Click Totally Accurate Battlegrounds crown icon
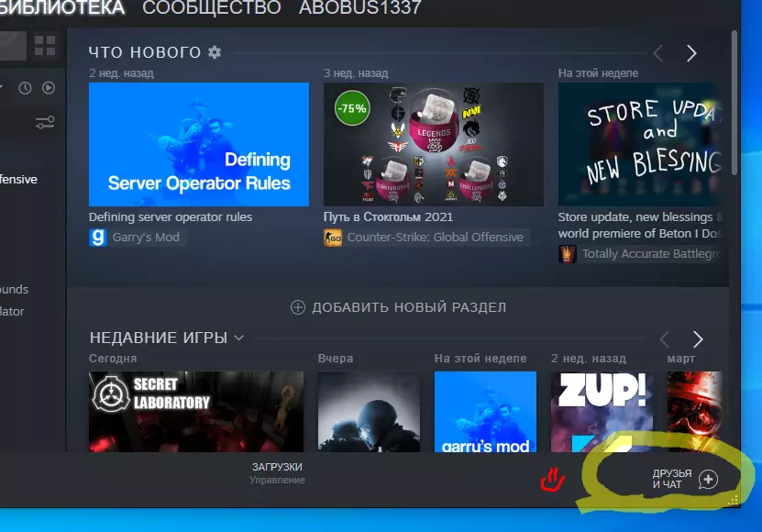The width and height of the screenshot is (762, 532). (567, 254)
